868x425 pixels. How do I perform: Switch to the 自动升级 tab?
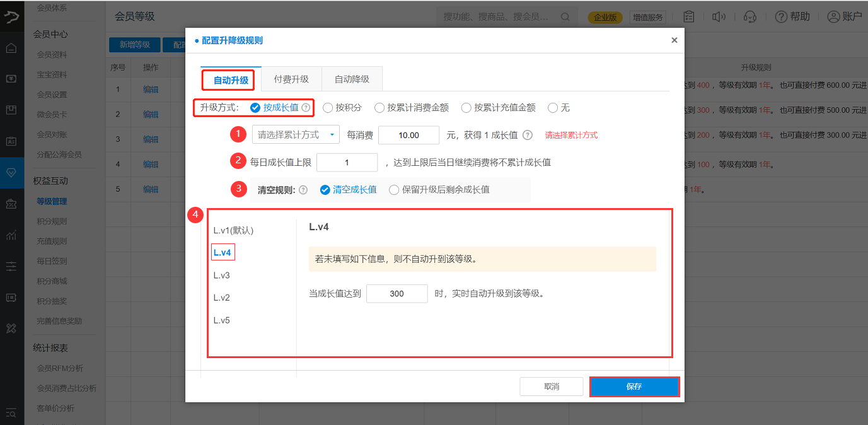[x=231, y=80]
